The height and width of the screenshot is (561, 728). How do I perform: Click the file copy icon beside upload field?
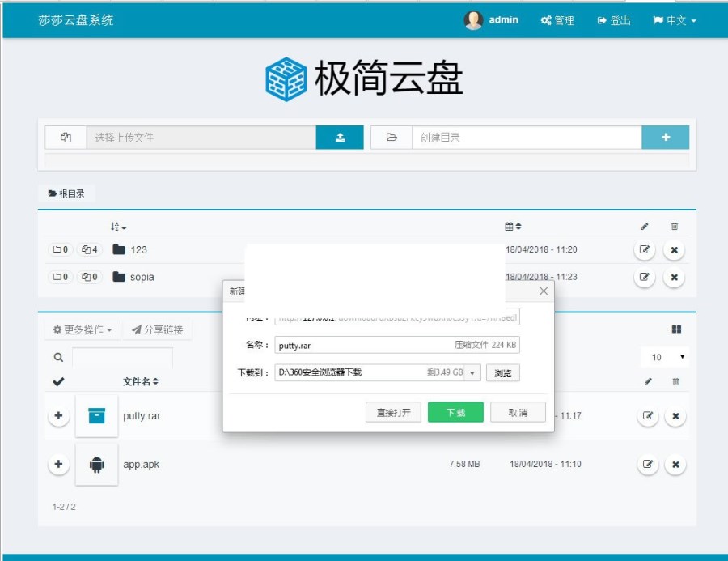pyautogui.click(x=66, y=138)
